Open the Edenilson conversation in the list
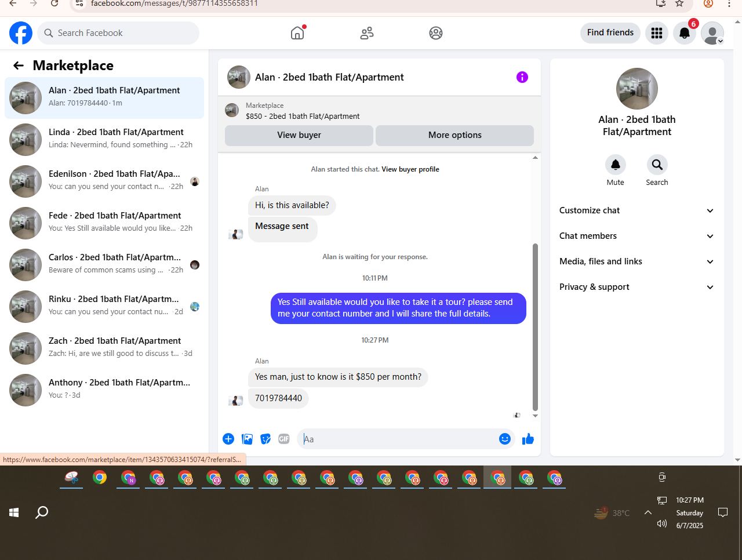Viewport: 742px width, 560px height. coord(104,181)
